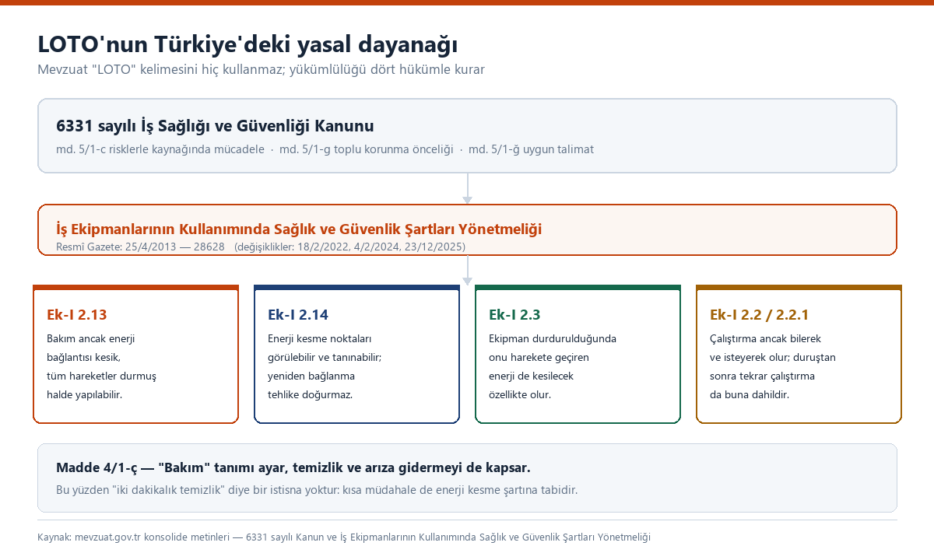Viewport: 934px width, 560px height.
Task: Click the line starting "Bu yüzden "iki dakikalık temizlik""
Action: 317,490
